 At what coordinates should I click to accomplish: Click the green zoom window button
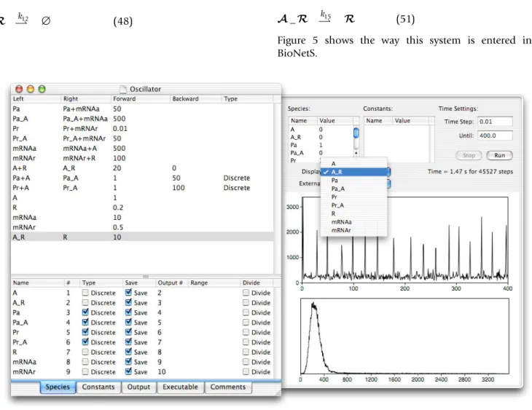point(42,89)
